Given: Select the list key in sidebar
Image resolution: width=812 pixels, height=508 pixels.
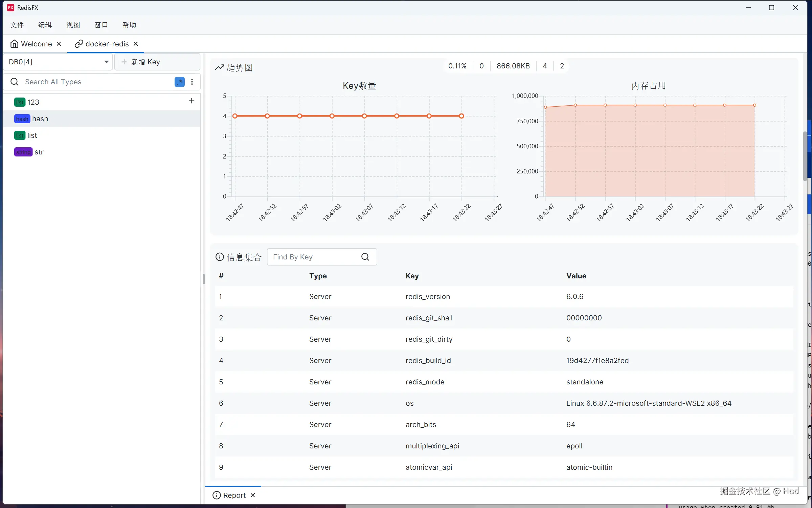Looking at the screenshot, I should tap(32, 135).
